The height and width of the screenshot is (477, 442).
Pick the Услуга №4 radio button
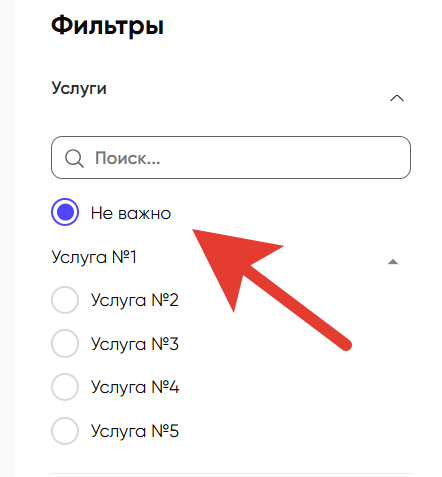[x=65, y=387]
